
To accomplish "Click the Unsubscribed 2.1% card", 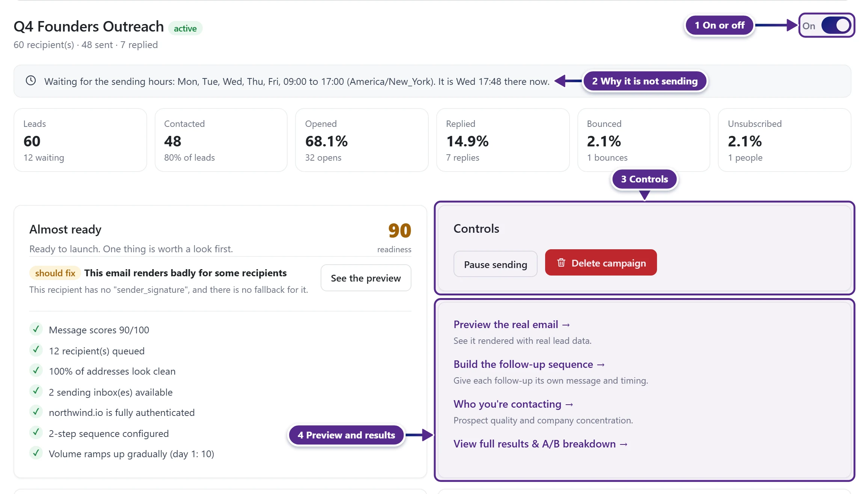I will click(785, 140).
